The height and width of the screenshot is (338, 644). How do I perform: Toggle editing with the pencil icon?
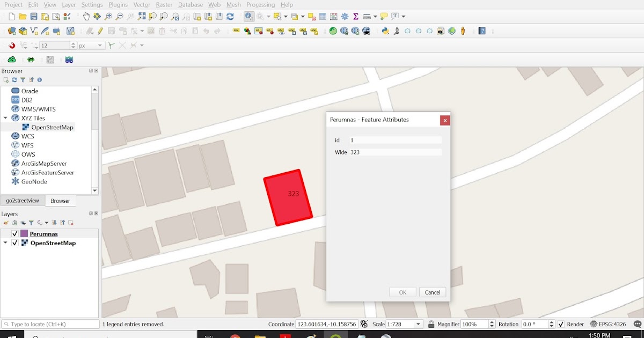100,31
